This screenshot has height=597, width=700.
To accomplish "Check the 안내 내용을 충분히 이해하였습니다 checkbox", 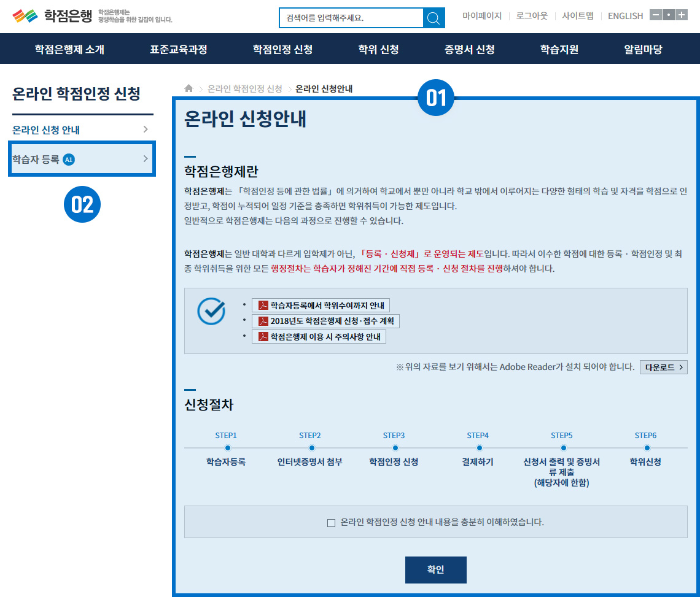I will pyautogui.click(x=332, y=523).
